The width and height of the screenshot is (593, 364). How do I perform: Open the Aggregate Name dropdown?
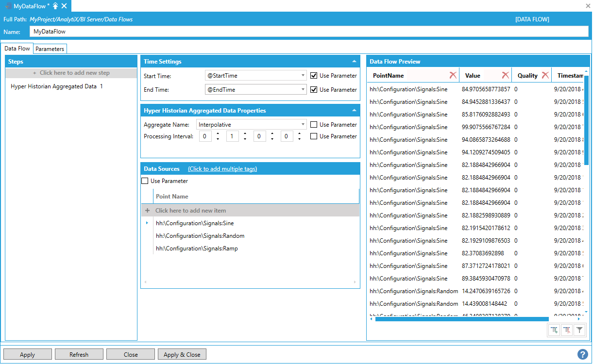point(303,125)
